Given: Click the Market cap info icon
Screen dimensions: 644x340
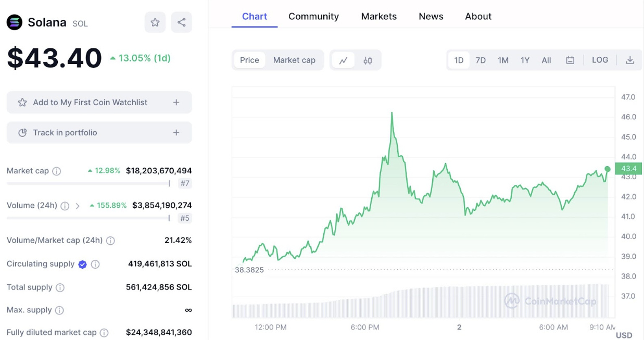Looking at the screenshot, I should coord(57,171).
